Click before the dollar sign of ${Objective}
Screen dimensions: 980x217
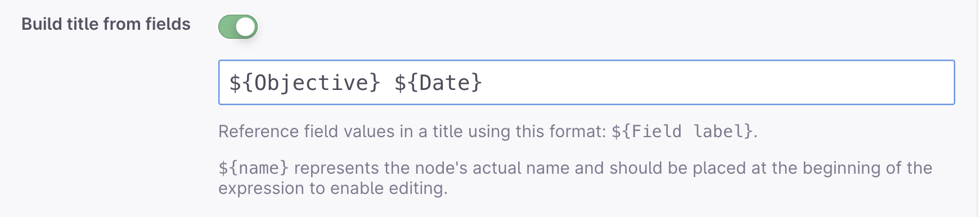[229, 83]
